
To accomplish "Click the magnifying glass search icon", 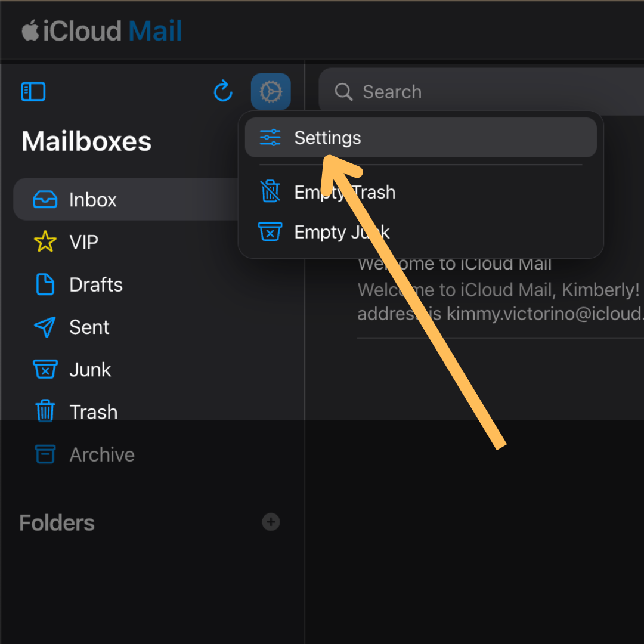I will (x=343, y=92).
